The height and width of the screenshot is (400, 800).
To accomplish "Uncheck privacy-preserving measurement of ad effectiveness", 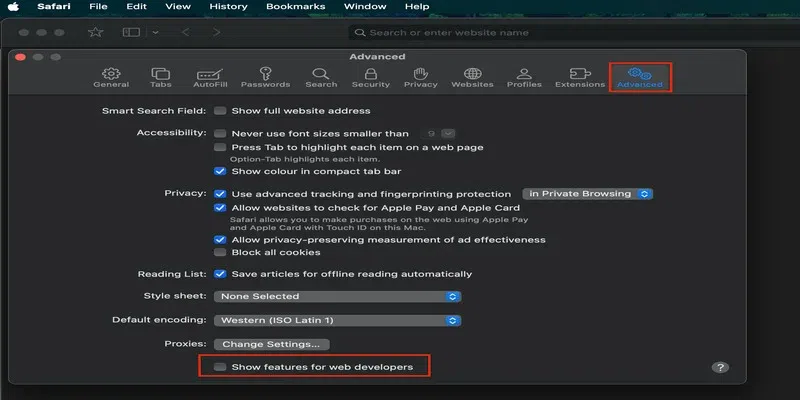I will click(220, 240).
